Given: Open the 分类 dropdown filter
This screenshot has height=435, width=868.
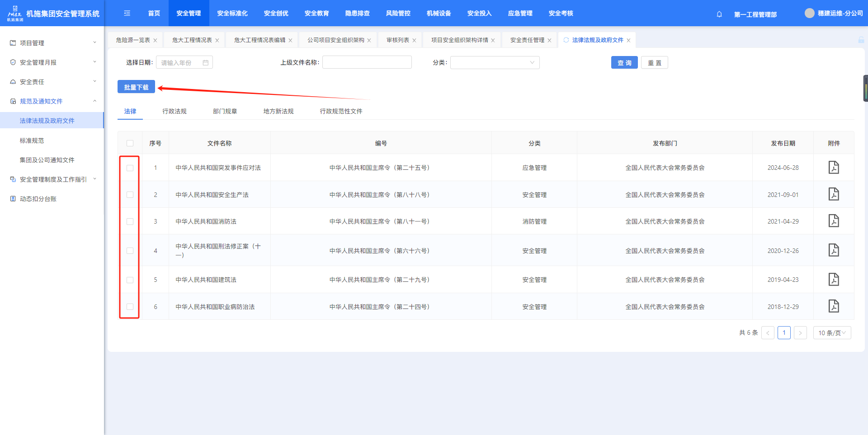Looking at the screenshot, I should [495, 63].
